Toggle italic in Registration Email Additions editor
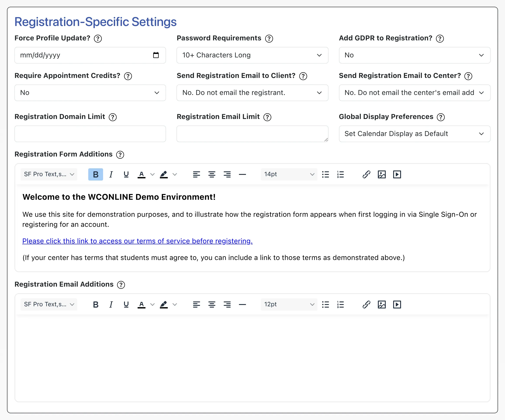505x420 pixels. pos(111,305)
